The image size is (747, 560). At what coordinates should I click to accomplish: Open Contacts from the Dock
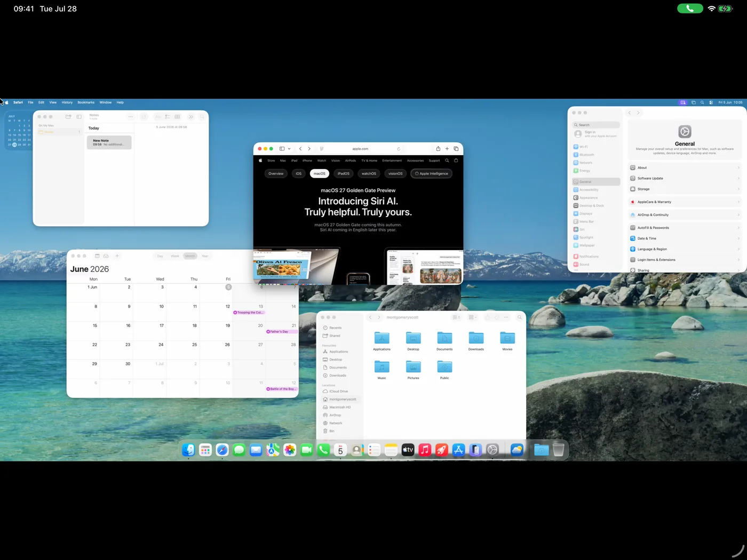tap(357, 450)
